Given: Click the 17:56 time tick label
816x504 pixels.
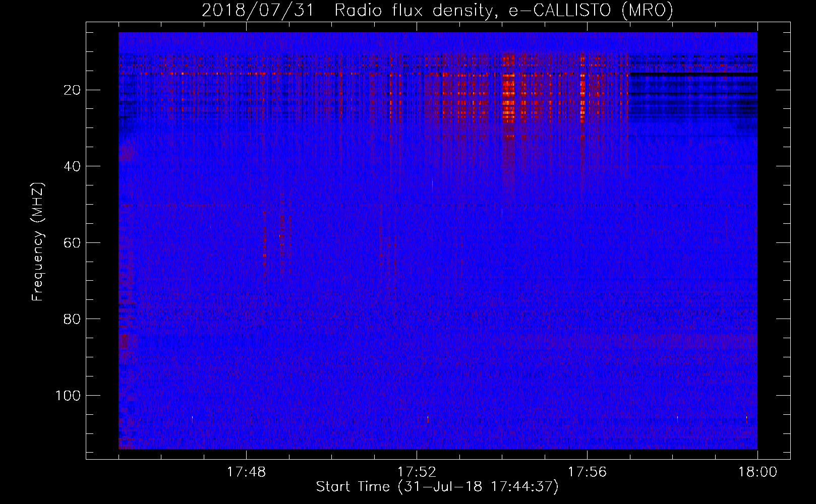Looking at the screenshot, I should [587, 472].
